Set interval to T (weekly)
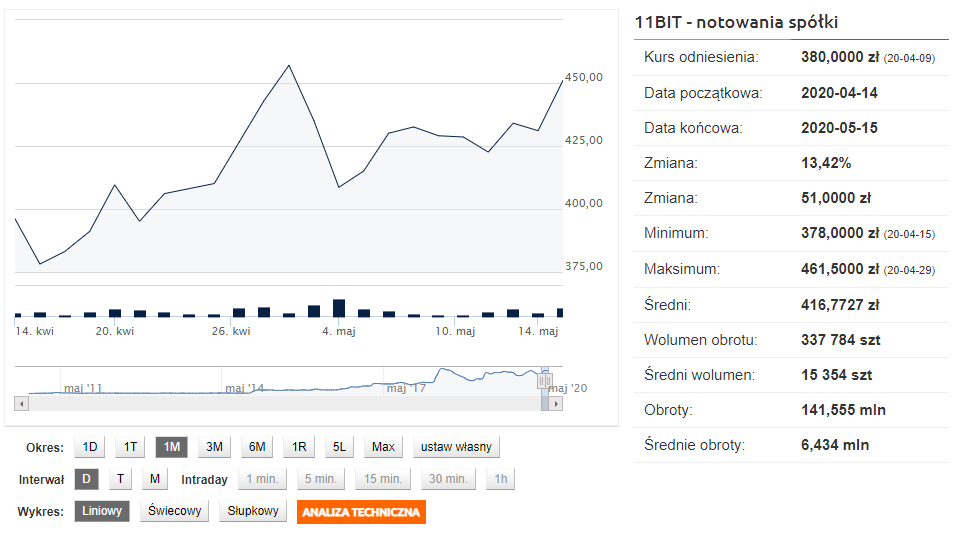The height and width of the screenshot is (541, 961). 121,479
